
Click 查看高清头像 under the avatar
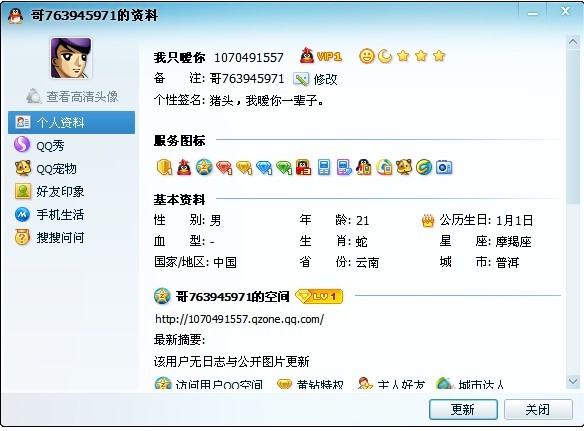click(x=82, y=96)
